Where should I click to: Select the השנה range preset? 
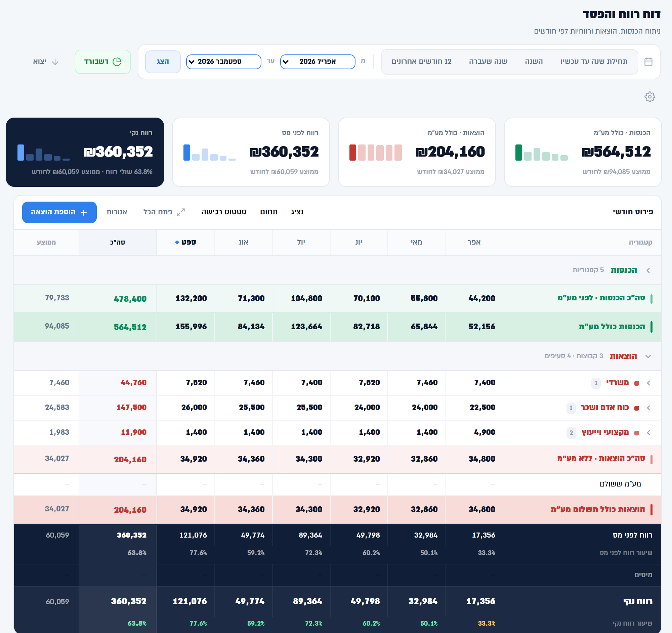point(534,61)
